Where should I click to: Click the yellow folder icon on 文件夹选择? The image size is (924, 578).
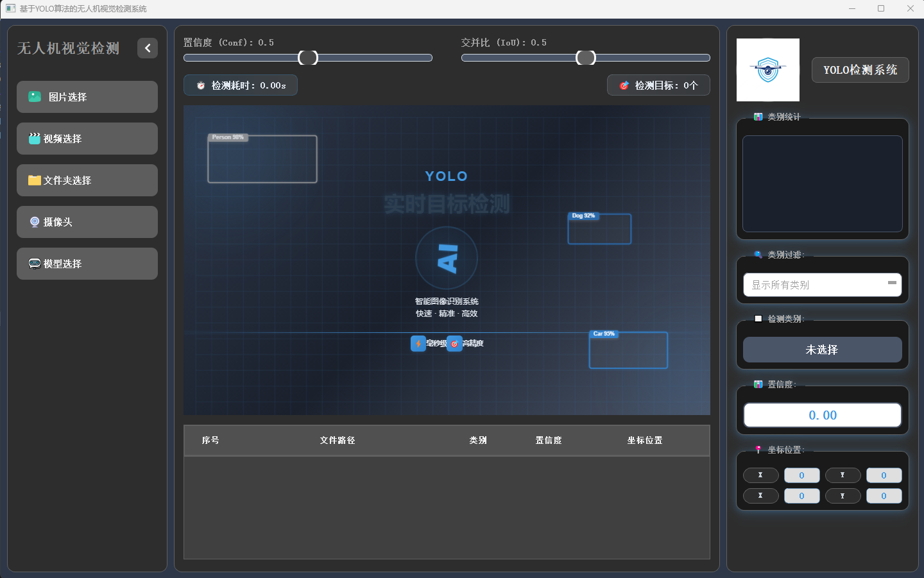[x=35, y=180]
